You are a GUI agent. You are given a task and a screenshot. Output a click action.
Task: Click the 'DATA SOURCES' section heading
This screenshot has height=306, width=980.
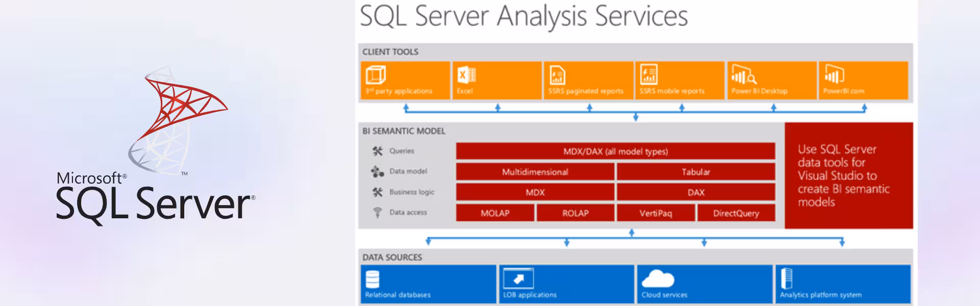click(x=392, y=258)
